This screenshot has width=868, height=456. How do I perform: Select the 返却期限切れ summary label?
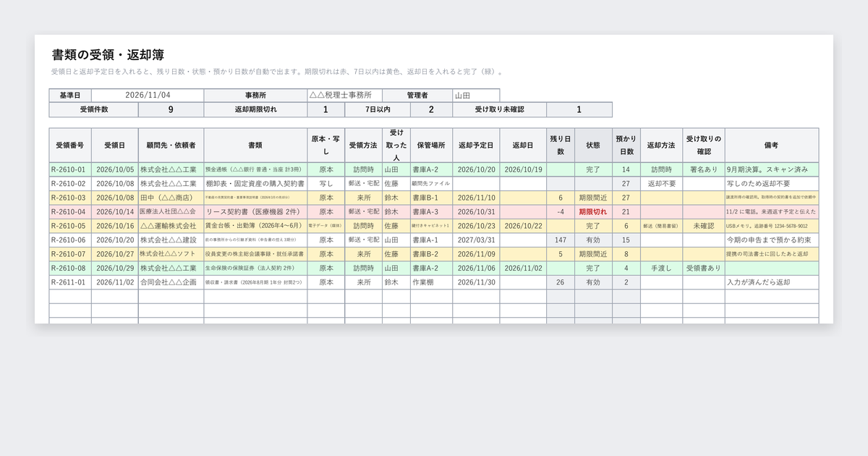point(255,110)
